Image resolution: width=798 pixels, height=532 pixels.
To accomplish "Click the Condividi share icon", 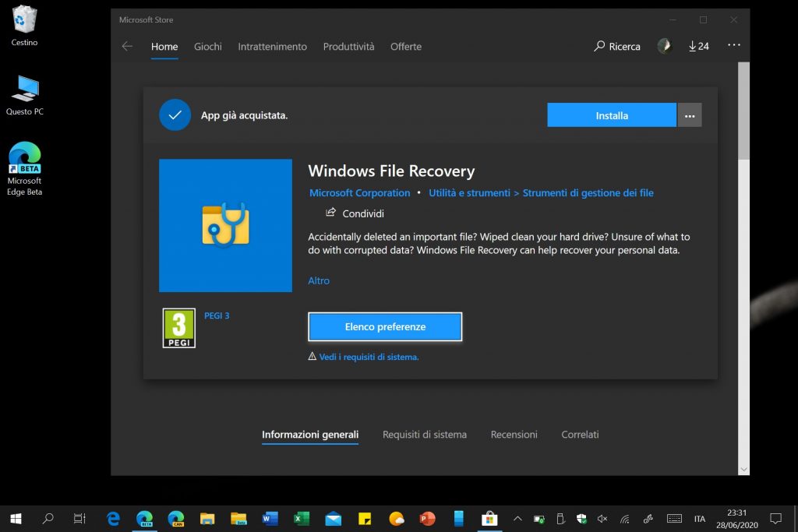I will click(x=331, y=213).
